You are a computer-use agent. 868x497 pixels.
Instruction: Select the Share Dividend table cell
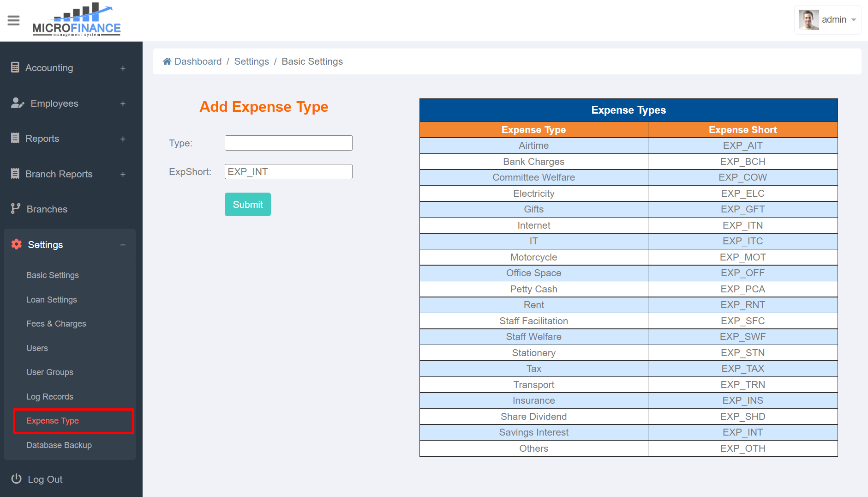533,417
